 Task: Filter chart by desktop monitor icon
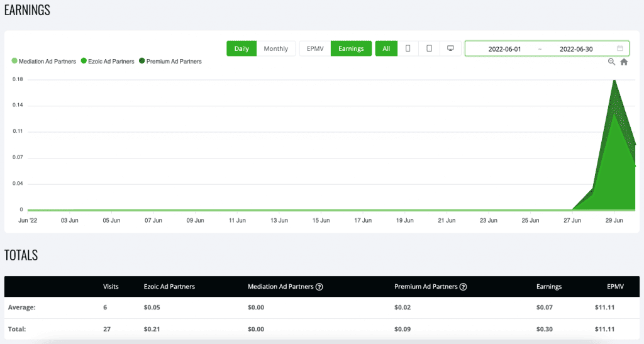450,48
